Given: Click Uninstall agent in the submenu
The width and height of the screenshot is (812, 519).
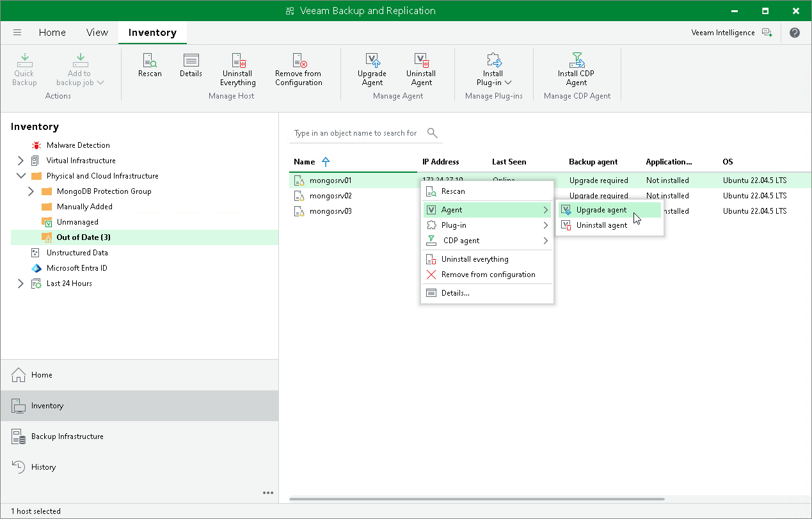Looking at the screenshot, I should pos(610,225).
